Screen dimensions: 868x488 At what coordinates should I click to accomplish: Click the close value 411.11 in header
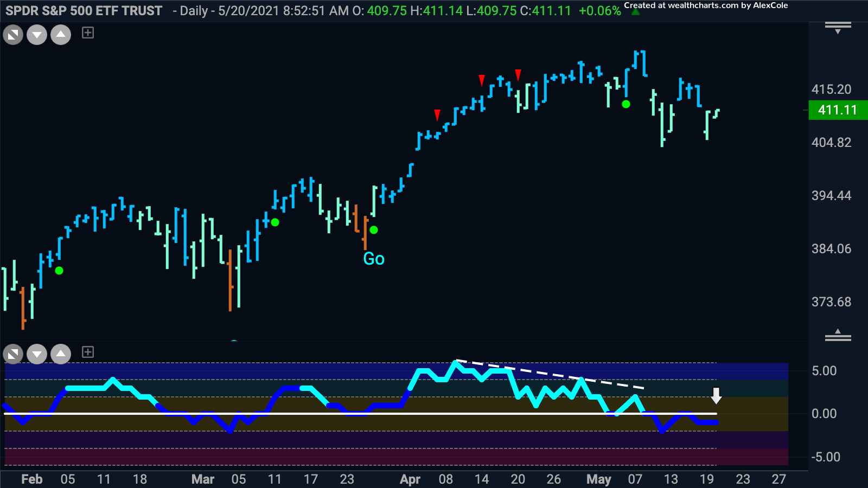(551, 11)
